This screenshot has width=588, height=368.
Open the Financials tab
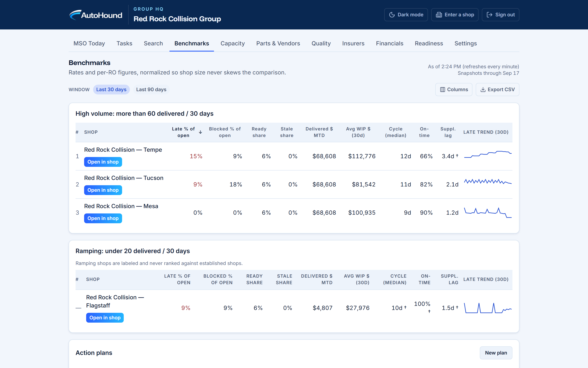(390, 43)
